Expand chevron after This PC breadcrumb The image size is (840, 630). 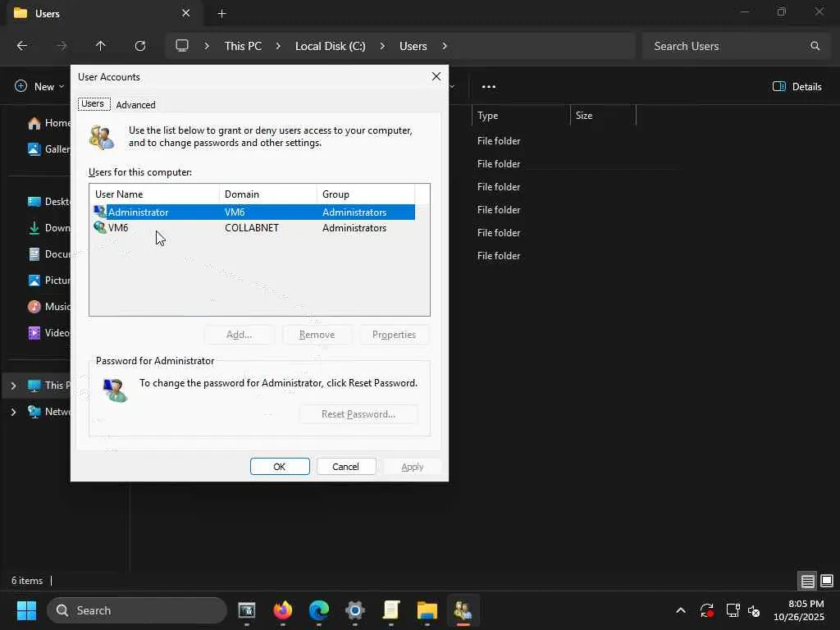pyautogui.click(x=278, y=46)
